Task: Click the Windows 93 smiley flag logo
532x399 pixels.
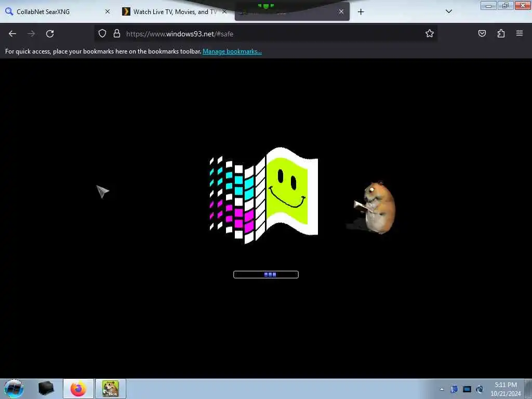Action: [x=264, y=196]
